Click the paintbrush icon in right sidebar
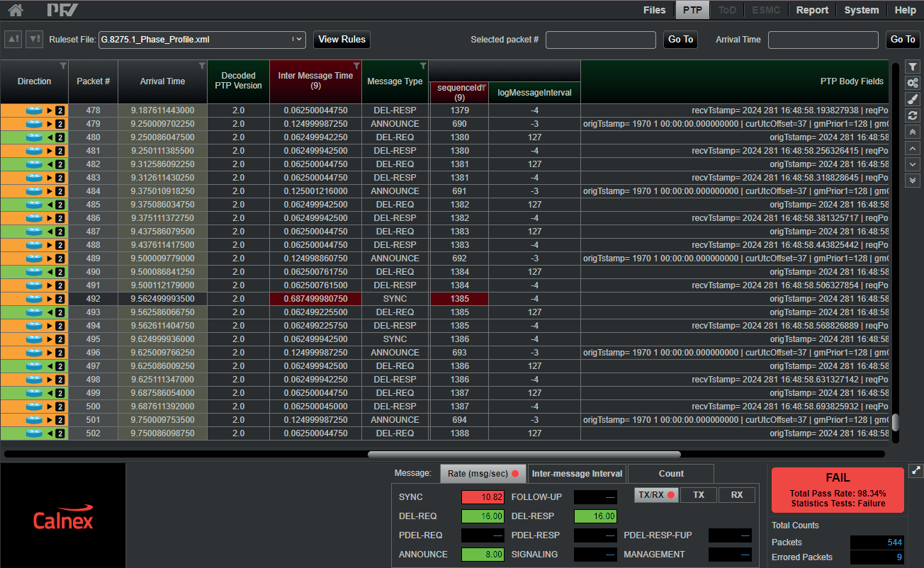924x568 pixels. 913,99
